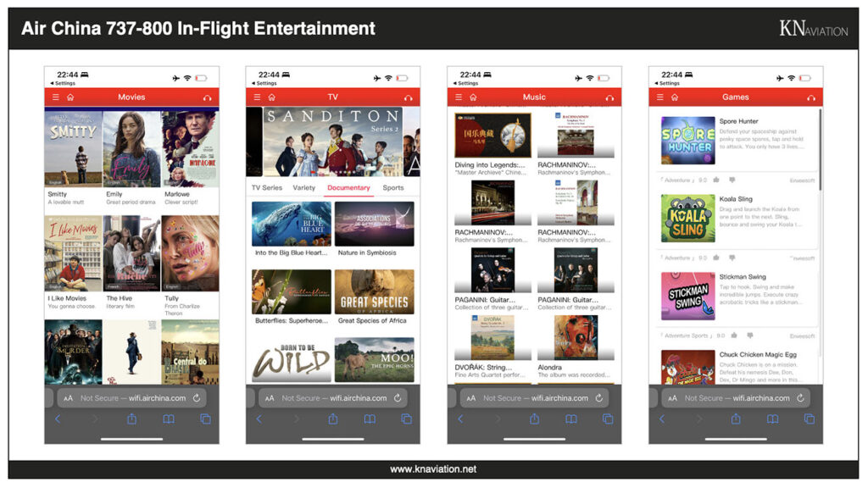Open the Diving into Legends album
868x488 pixels.
[492, 136]
